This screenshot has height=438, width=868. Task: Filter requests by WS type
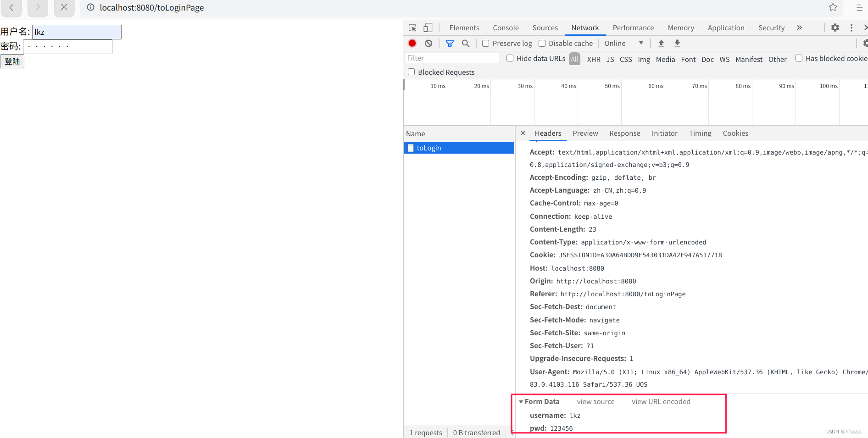pos(724,59)
